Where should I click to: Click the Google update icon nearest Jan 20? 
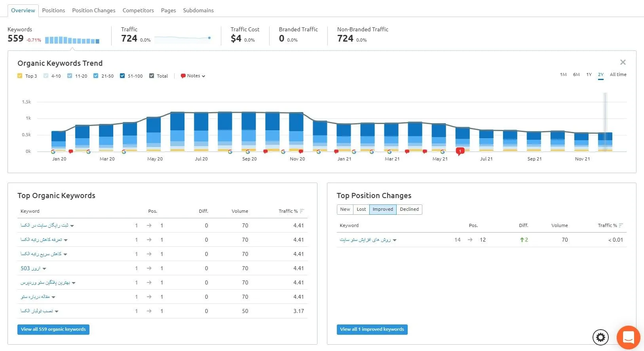[x=53, y=152]
